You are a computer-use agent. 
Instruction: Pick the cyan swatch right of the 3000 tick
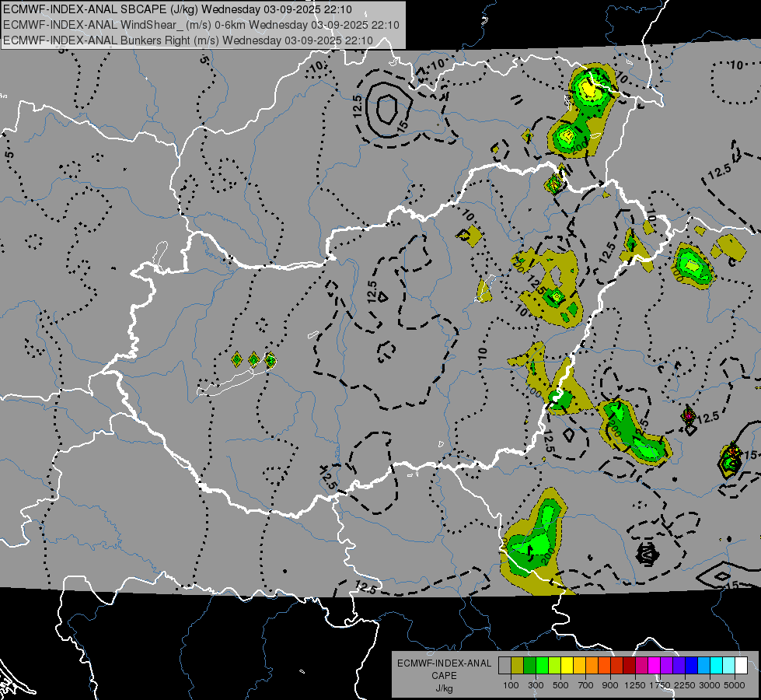tap(717, 666)
